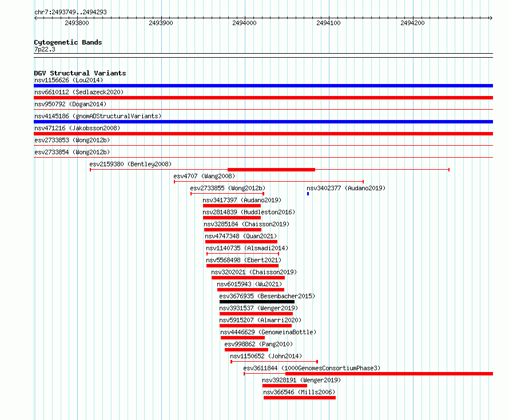Select the 7p22.3 cytogenetic band label
This screenshot has width=509, height=420.
pos(45,49)
